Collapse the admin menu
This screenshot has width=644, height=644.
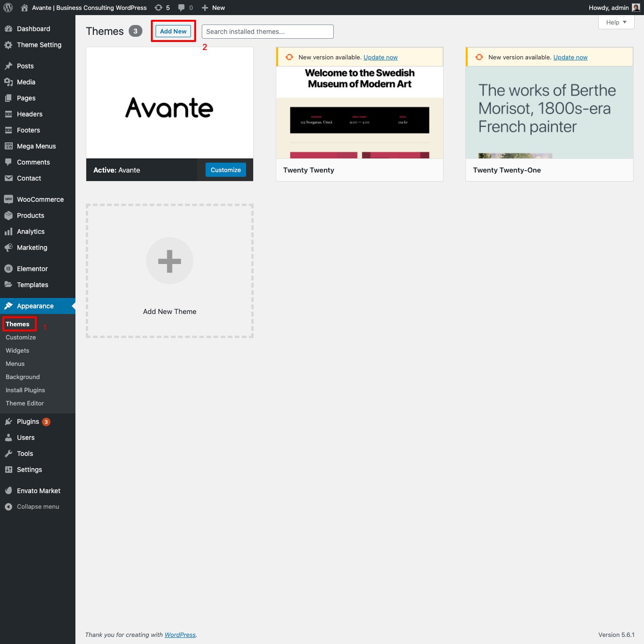(37, 506)
